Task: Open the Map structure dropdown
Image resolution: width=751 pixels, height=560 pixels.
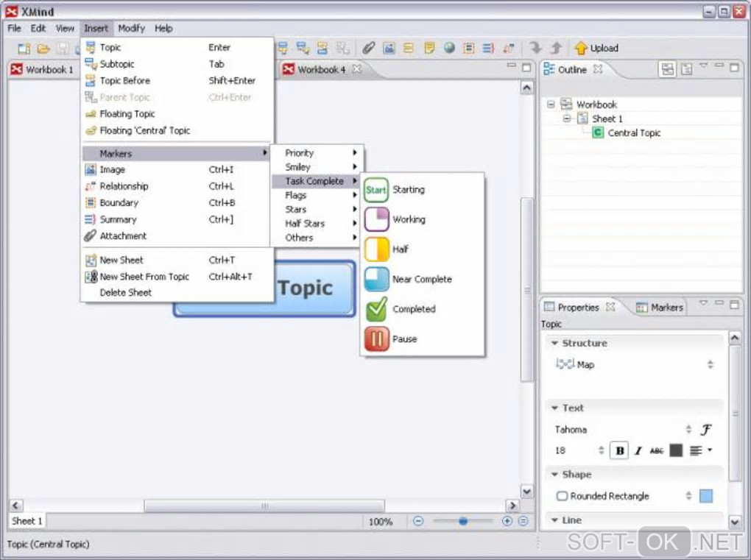Action: point(711,365)
